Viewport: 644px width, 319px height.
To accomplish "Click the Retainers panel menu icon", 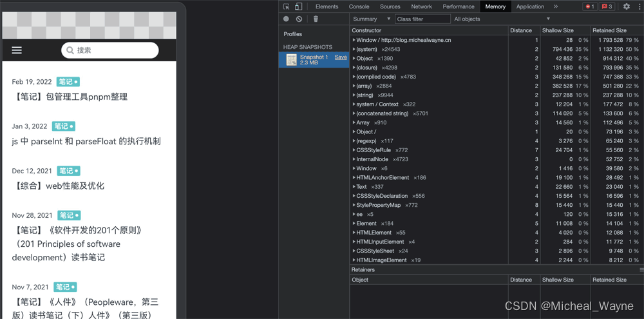I will click(x=641, y=269).
